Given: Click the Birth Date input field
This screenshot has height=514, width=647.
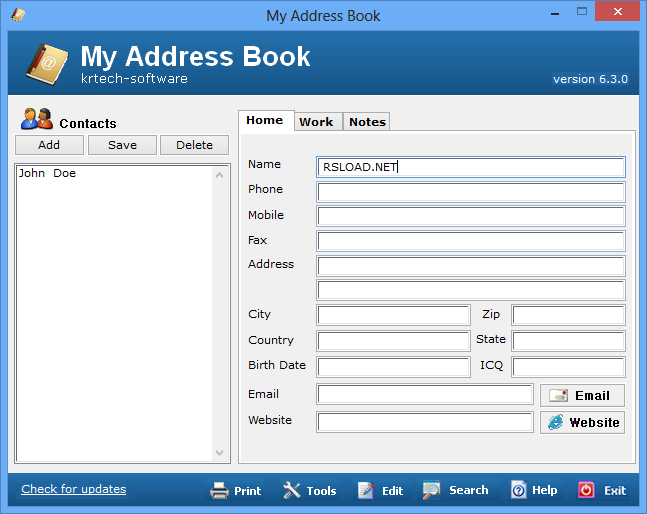Looking at the screenshot, I should 393,367.
